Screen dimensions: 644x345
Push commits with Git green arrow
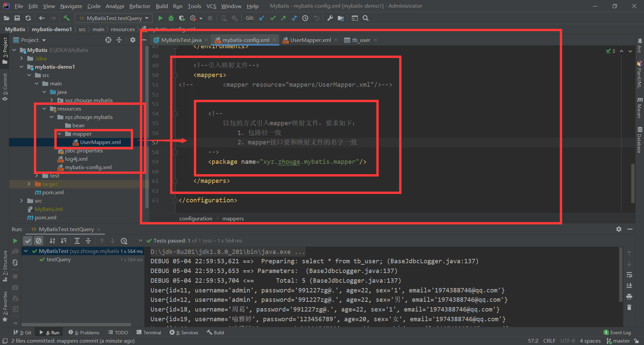pyautogui.click(x=283, y=18)
